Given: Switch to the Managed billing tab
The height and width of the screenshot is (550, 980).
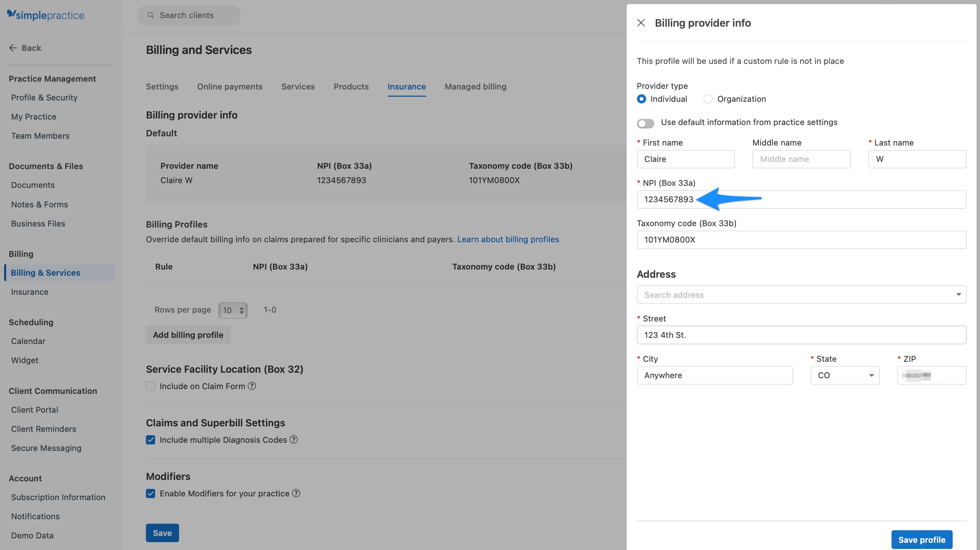Looking at the screenshot, I should click(x=476, y=87).
